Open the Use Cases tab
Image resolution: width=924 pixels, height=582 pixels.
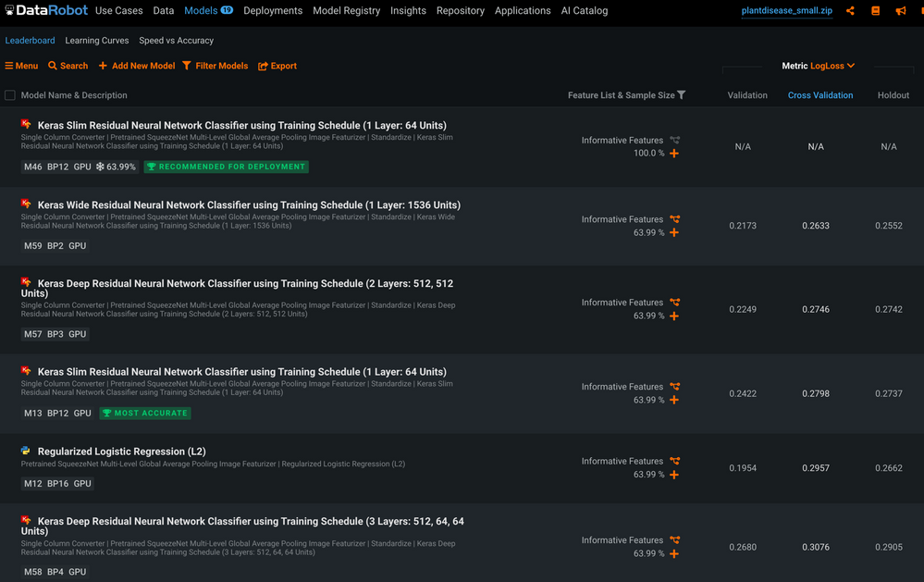tap(119, 10)
